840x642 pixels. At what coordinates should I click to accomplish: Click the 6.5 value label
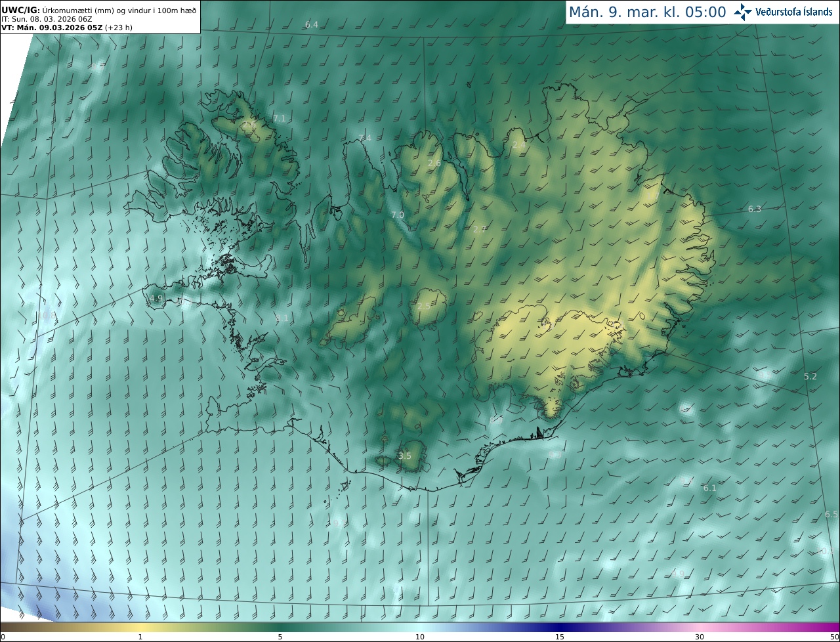coord(831,514)
